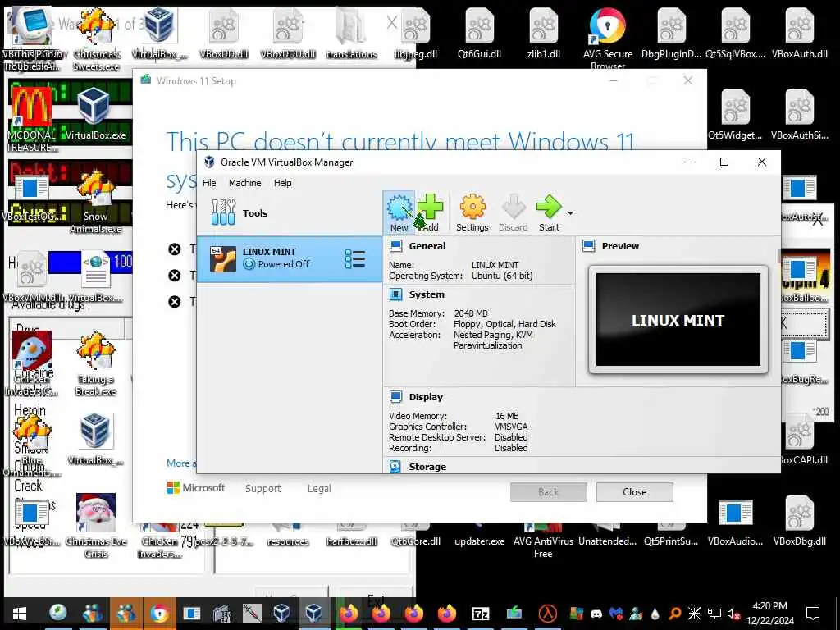840x630 pixels.
Task: Click the 16 MB video memory value
Action: (507, 416)
